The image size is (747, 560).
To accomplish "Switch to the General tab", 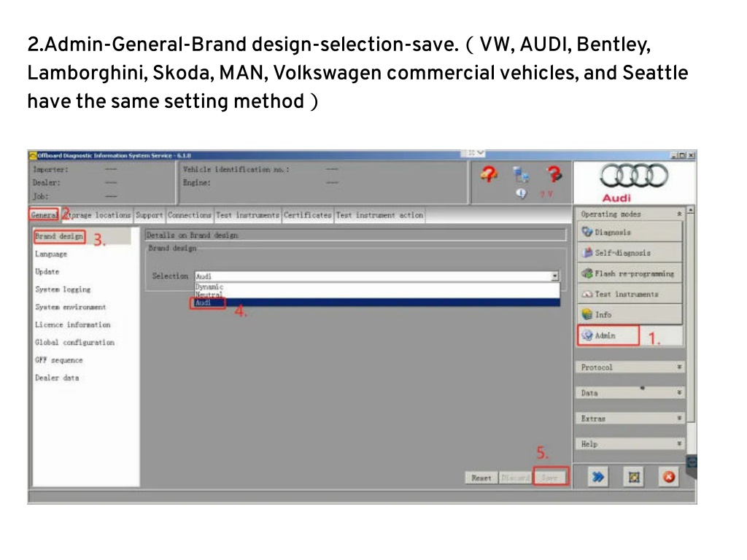I will (x=44, y=215).
